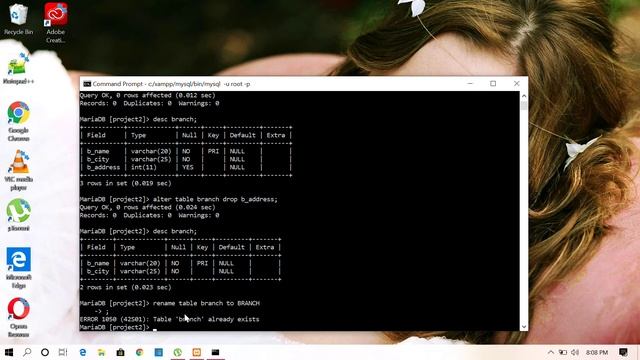This screenshot has width=640, height=360.
Task: Open Chrome from the taskbar
Action: click(x=140, y=352)
